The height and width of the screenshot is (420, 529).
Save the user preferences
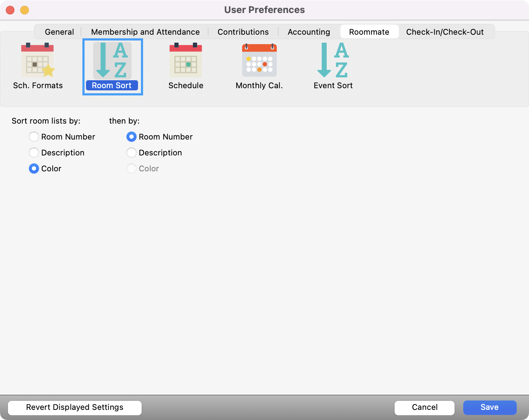pyautogui.click(x=490, y=407)
